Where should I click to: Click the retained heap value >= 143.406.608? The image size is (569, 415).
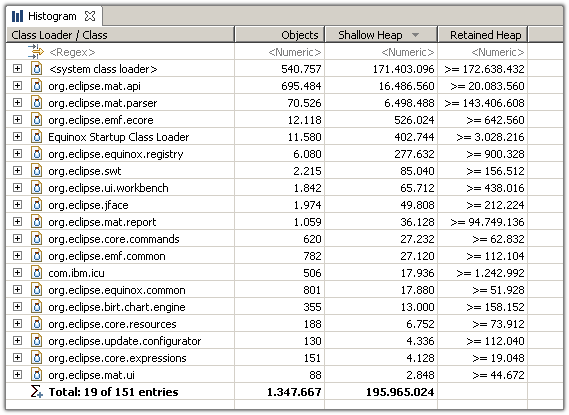coord(484,103)
